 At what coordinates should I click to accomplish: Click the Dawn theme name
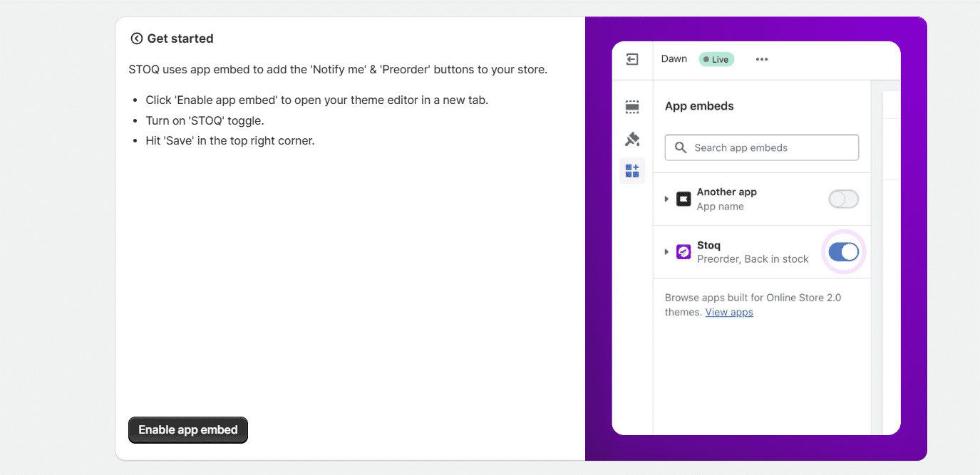(x=674, y=59)
